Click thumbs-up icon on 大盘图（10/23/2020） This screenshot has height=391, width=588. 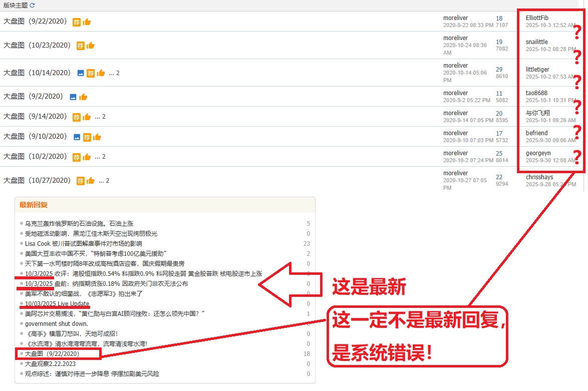[x=91, y=46]
